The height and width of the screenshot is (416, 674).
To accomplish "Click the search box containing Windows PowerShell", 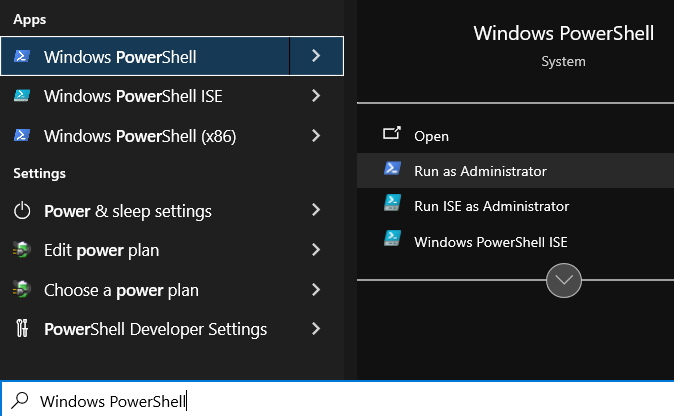I will tap(337, 400).
